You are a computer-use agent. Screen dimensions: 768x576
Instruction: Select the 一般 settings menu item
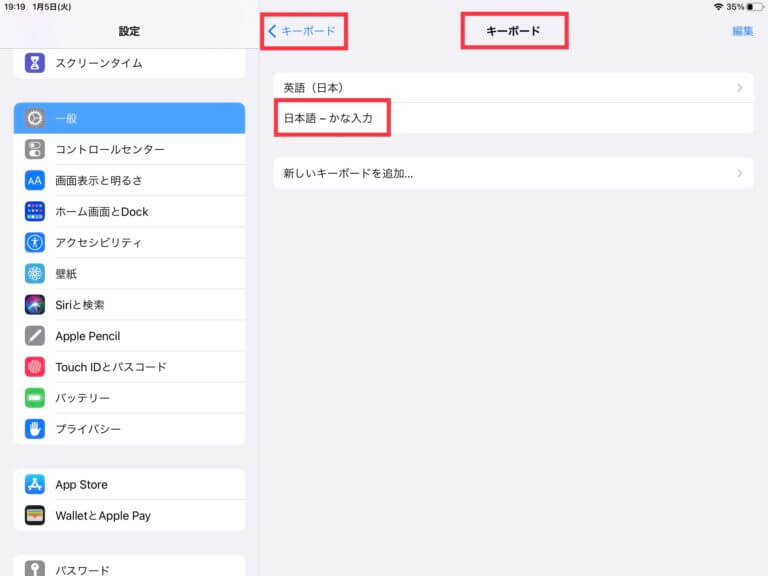[x=130, y=118]
